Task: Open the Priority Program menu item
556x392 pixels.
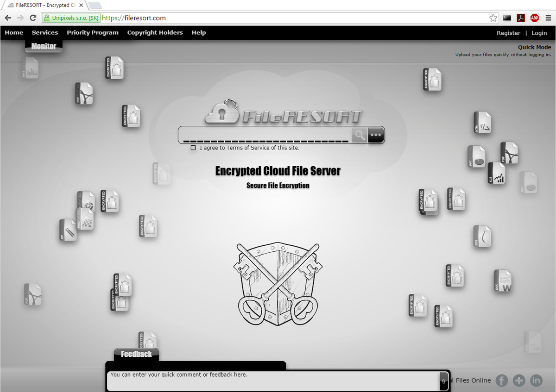Action: point(93,32)
